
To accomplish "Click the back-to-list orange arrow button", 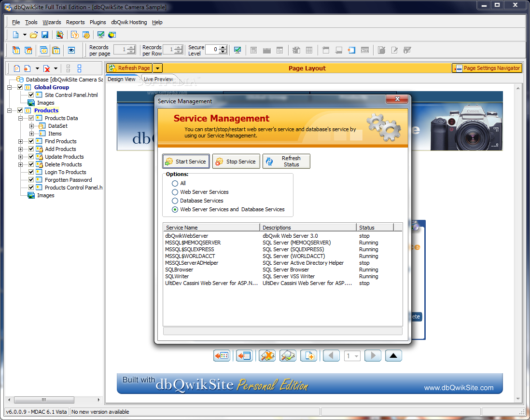I will click(244, 356).
